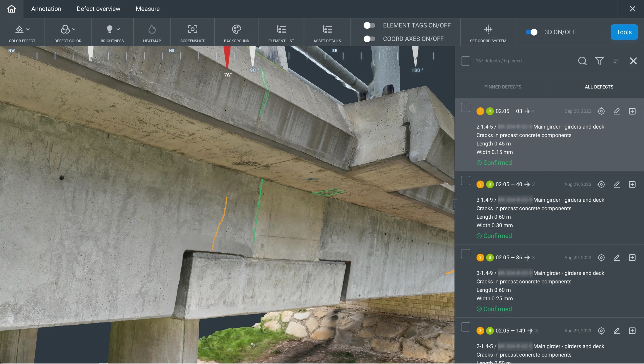Image resolution: width=644 pixels, height=364 pixels.
Task: Expand the Defect Color dropdown arrow
Action: tap(74, 29)
